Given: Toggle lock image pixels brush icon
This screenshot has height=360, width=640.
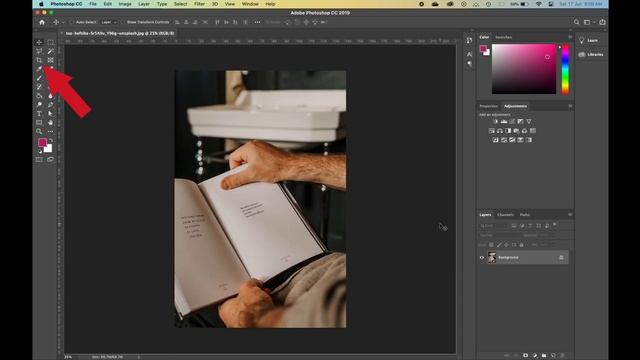Looking at the screenshot, I should (499, 245).
